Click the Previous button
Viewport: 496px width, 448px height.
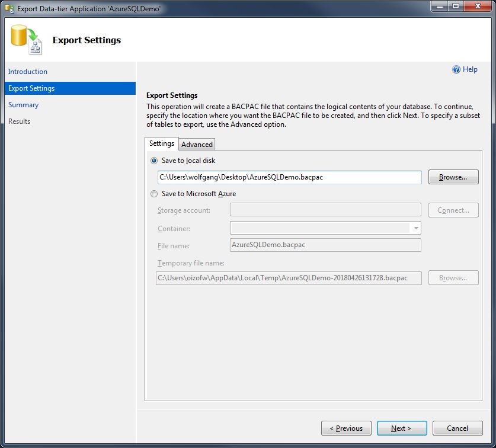(x=346, y=428)
